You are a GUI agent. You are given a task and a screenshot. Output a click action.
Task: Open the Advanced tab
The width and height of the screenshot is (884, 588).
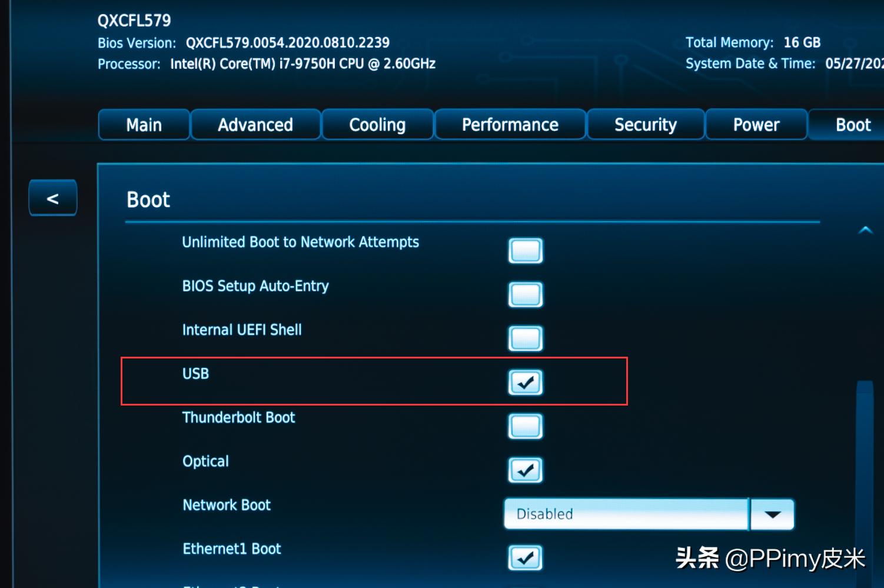point(255,125)
